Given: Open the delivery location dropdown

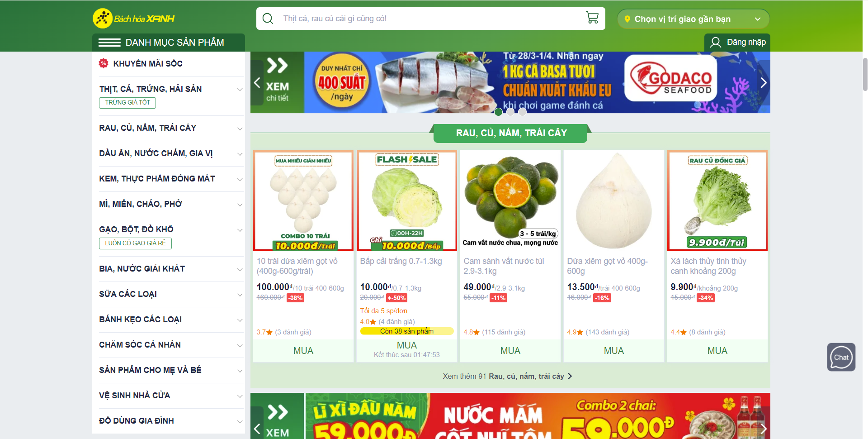Looking at the screenshot, I should tap(693, 19).
